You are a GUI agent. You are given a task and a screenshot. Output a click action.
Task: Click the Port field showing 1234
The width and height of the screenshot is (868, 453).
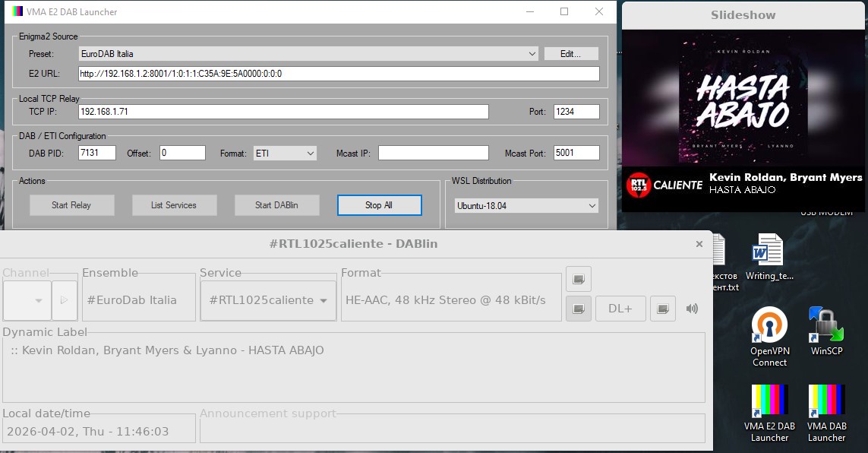click(576, 111)
